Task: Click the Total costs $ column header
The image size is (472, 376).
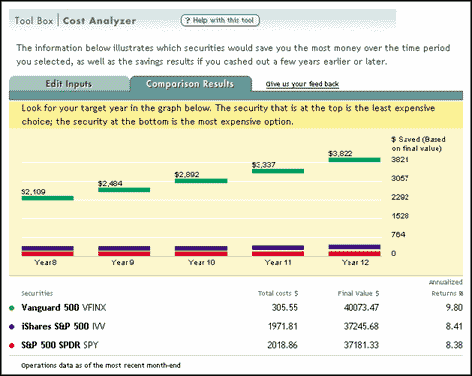Action: [x=278, y=293]
